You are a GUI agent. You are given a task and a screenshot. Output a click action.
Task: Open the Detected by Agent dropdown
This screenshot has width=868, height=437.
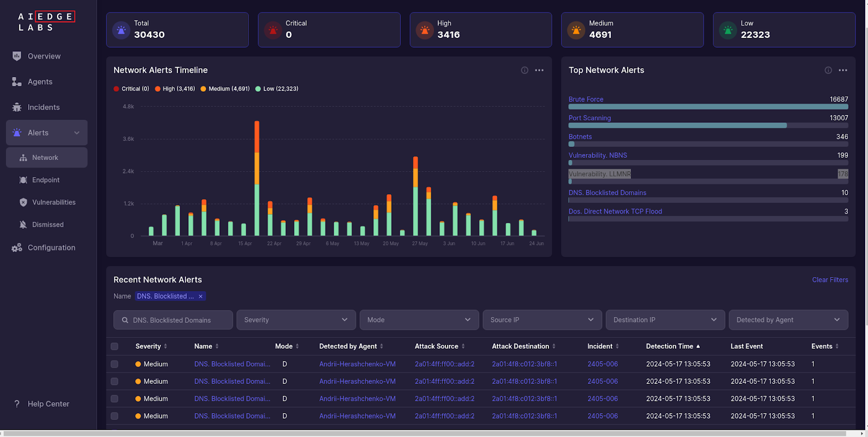click(788, 320)
